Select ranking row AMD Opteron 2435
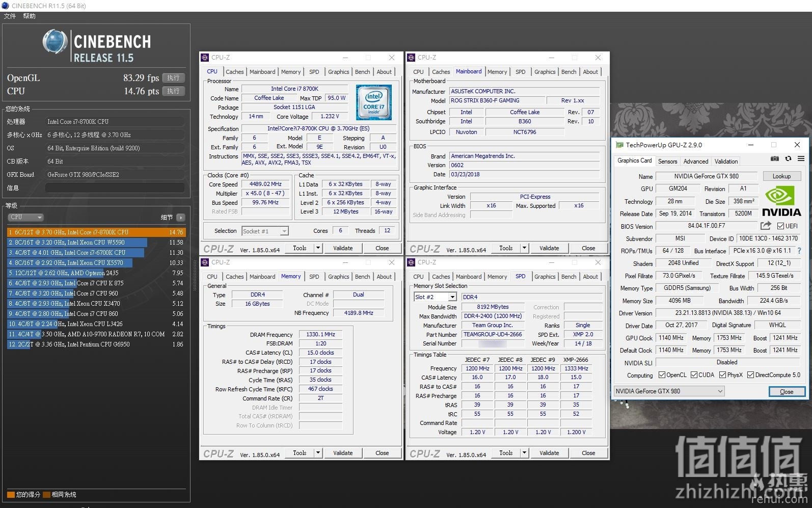The width and height of the screenshot is (812, 508). click(x=96, y=273)
